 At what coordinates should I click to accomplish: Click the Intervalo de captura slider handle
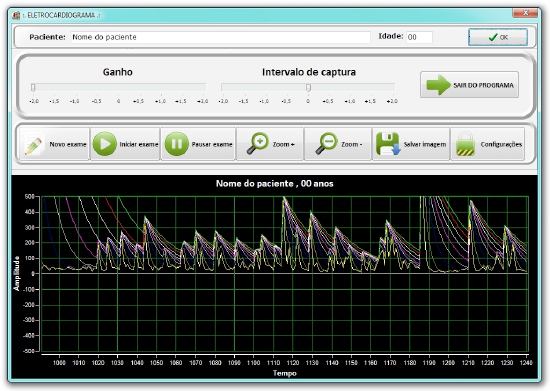(x=308, y=87)
